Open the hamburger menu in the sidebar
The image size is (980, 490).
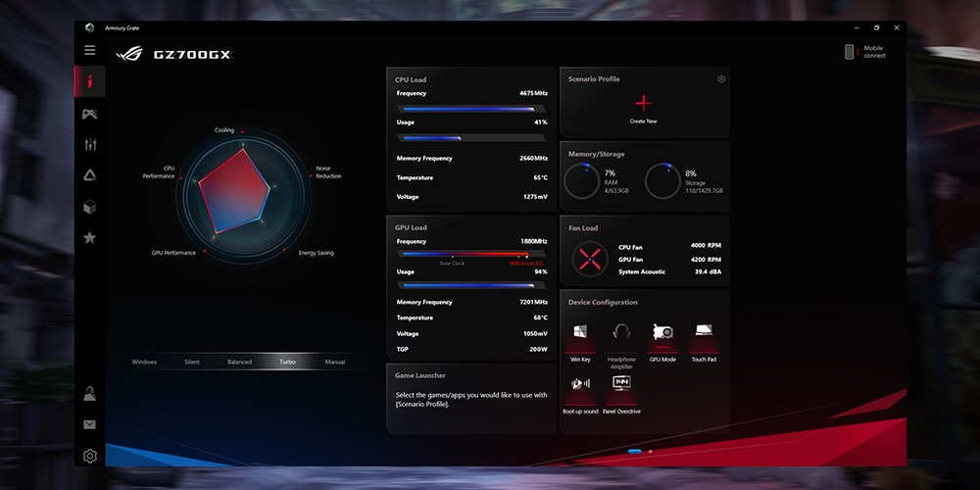(x=89, y=50)
